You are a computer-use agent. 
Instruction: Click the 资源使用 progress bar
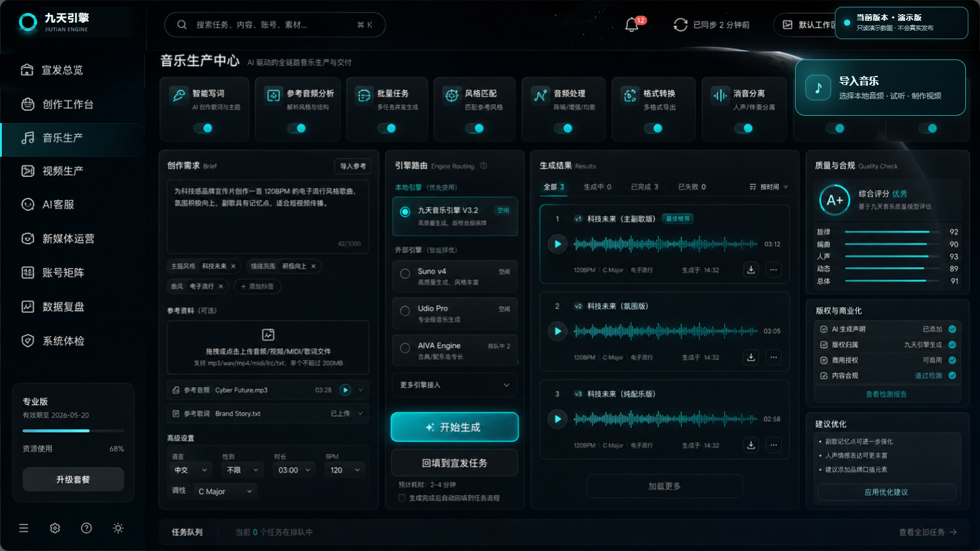click(x=73, y=431)
